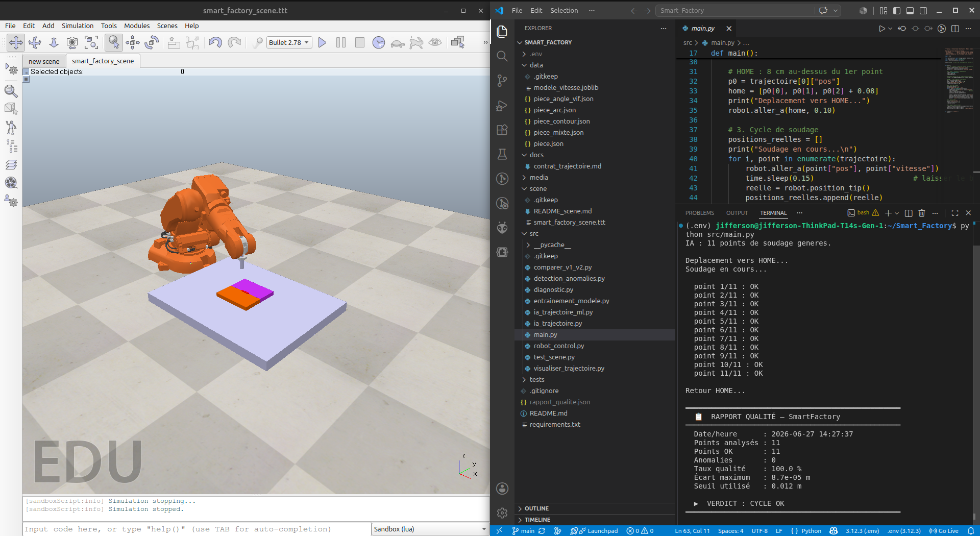Open VS Code Testing flask icon
This screenshot has height=536, width=980.
tap(502, 154)
